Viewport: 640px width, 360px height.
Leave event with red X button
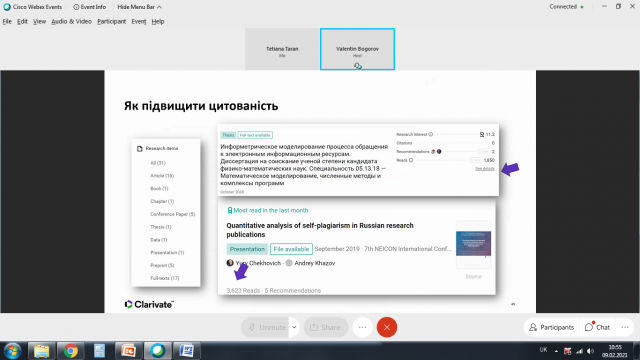(387, 327)
